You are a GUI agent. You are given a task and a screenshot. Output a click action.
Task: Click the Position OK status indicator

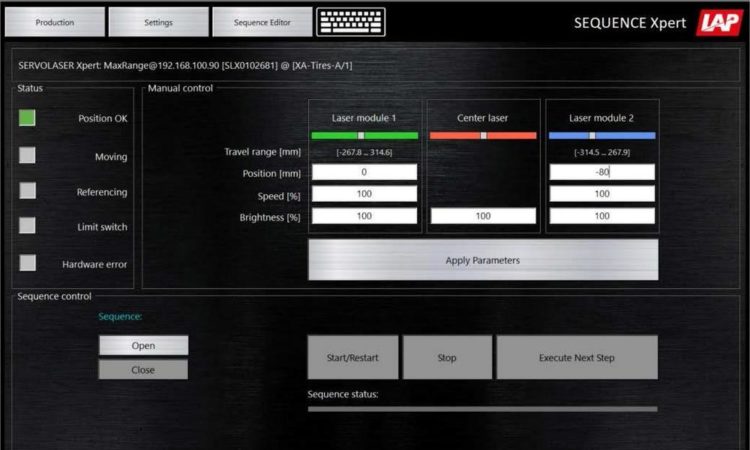point(27,118)
